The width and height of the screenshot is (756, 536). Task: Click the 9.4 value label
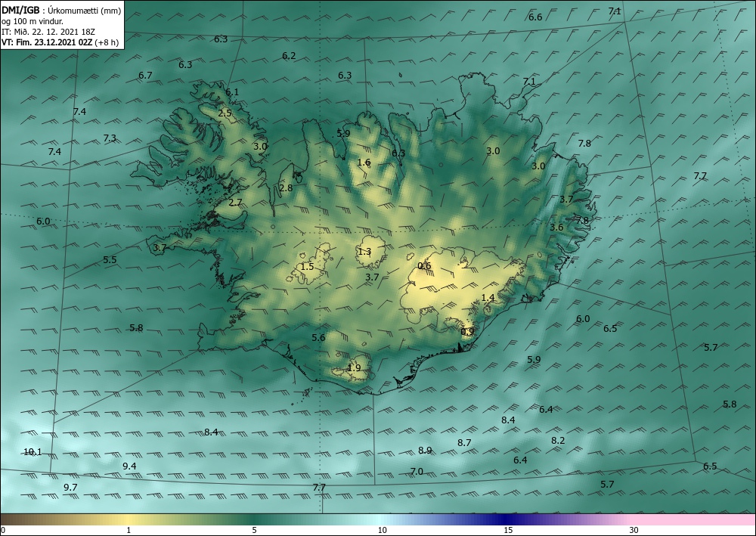coord(129,466)
